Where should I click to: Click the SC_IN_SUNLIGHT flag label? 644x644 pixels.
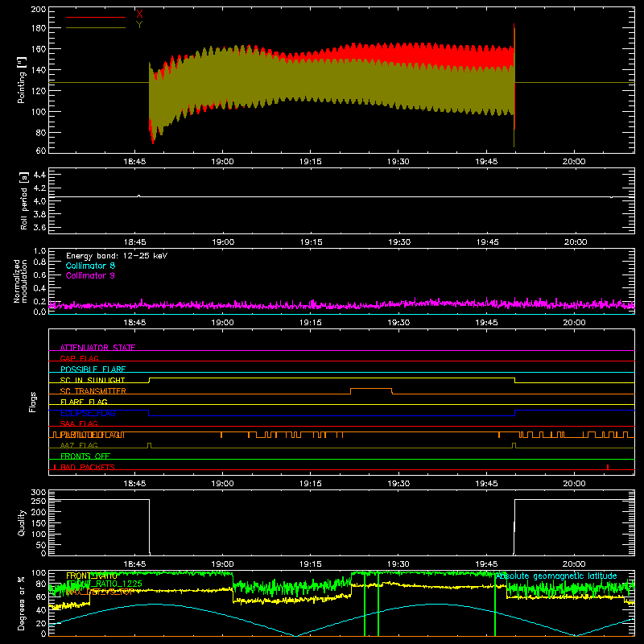click(93, 380)
